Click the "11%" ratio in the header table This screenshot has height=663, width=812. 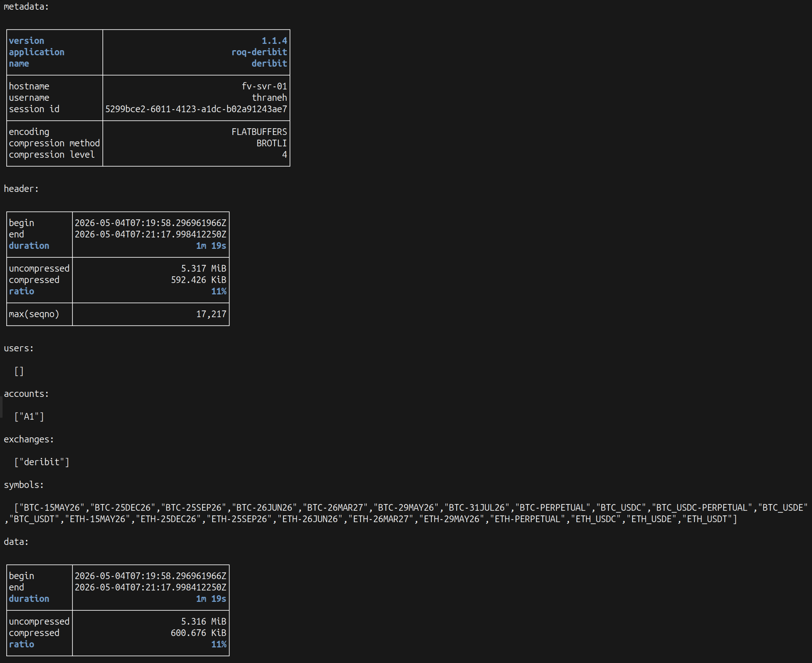pos(218,291)
